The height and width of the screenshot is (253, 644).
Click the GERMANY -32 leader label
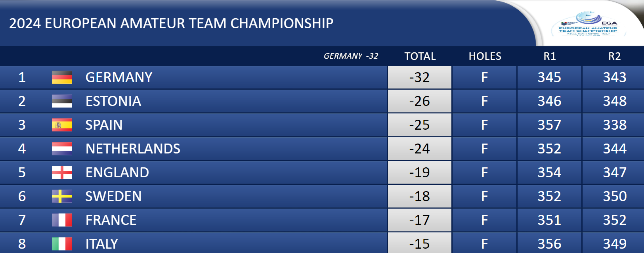point(351,56)
